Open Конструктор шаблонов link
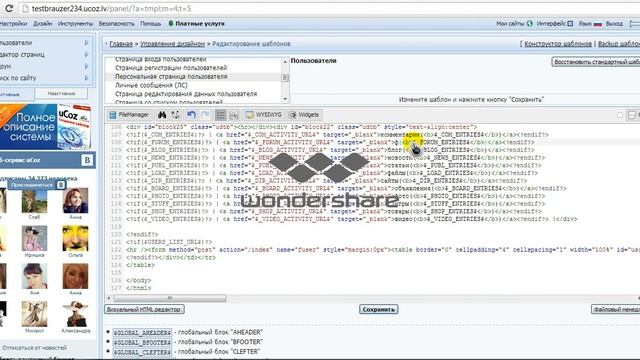Viewport: 640px width, 360px height. point(558,44)
